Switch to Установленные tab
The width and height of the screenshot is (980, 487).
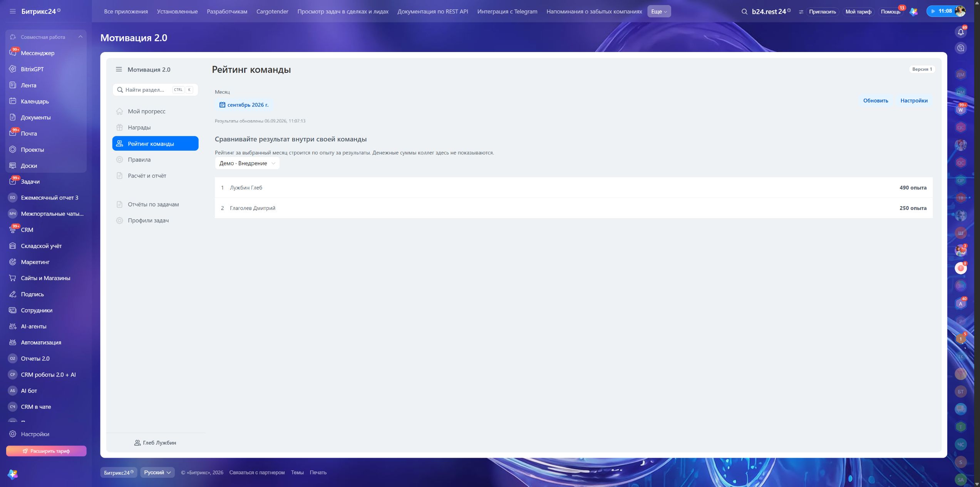[177, 12]
